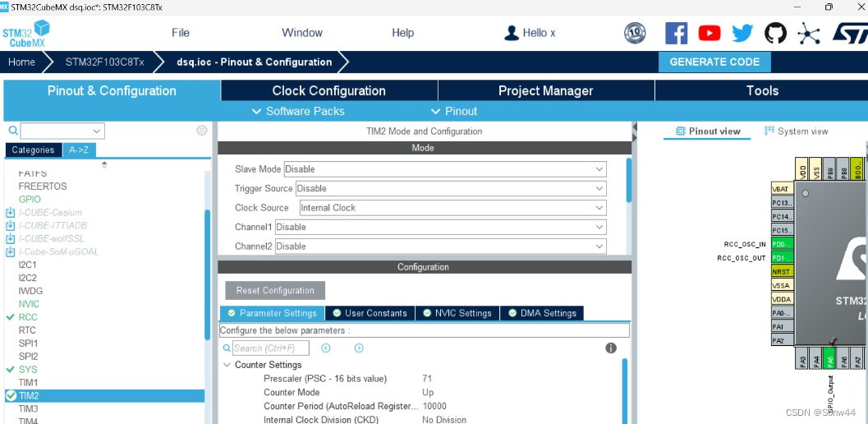Switch to Project Manager tab

[x=546, y=91]
